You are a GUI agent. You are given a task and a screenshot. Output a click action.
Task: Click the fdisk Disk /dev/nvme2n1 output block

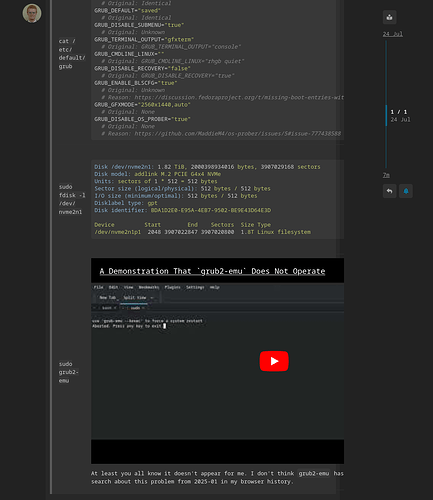tap(217, 199)
